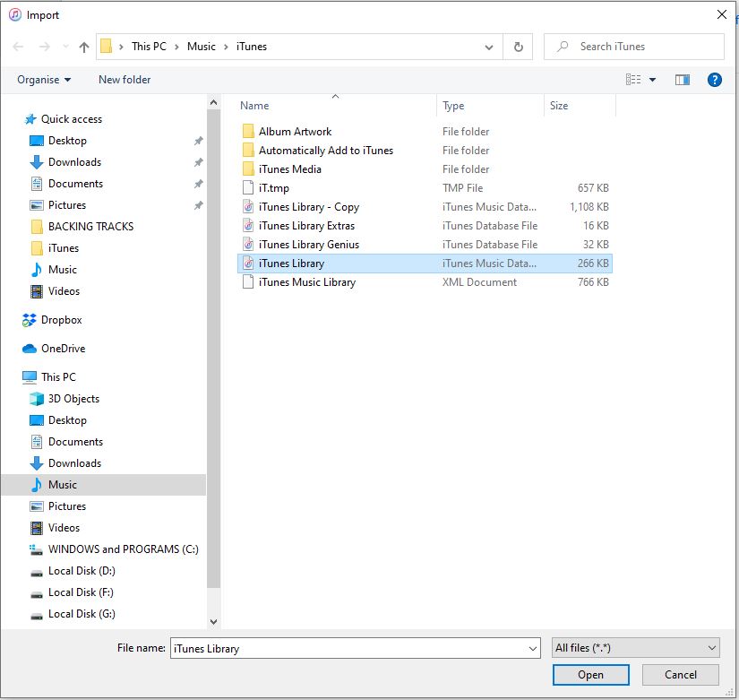739x700 pixels.
Task: Toggle the preview pane
Action: (682, 80)
